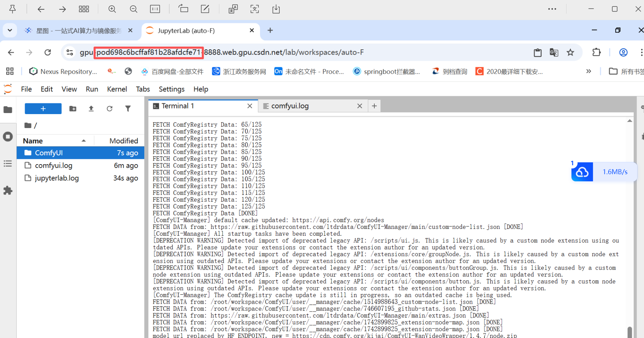Screen dimensions: 644x338
Task: Click blue New Launcher plus button
Action: pos(43,108)
